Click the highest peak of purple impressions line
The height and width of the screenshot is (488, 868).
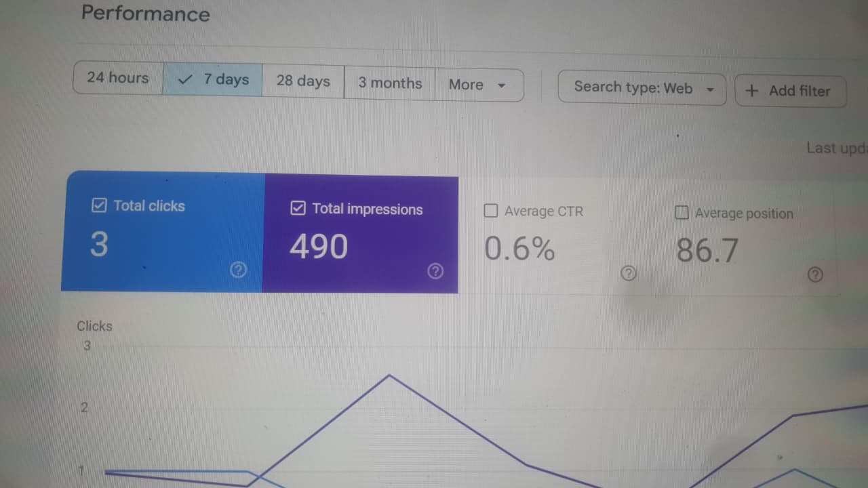pyautogui.click(x=389, y=375)
